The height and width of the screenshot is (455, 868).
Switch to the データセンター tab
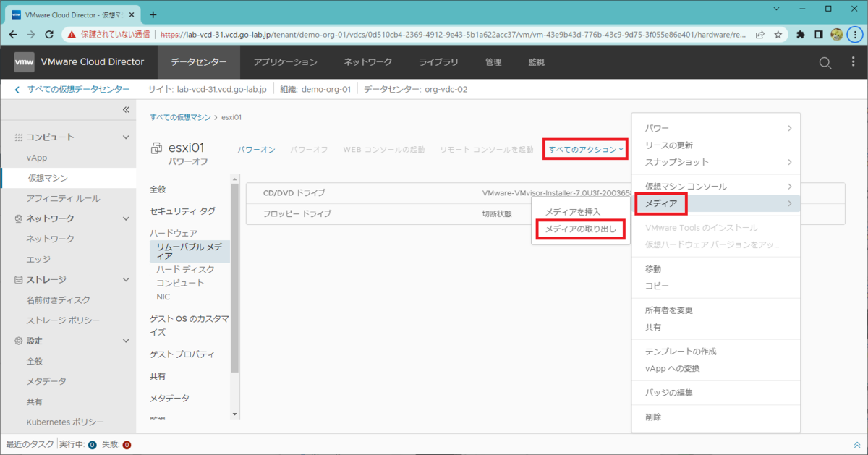[199, 62]
